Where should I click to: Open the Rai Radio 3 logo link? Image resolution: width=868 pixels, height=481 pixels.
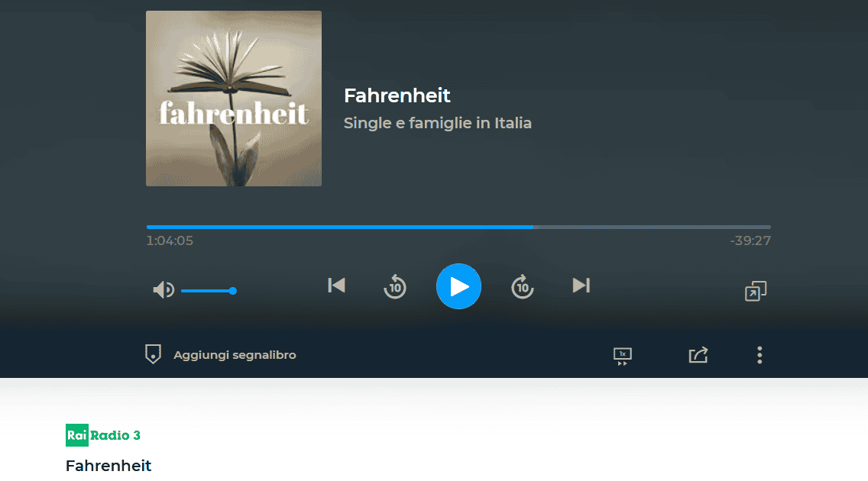pyautogui.click(x=103, y=435)
